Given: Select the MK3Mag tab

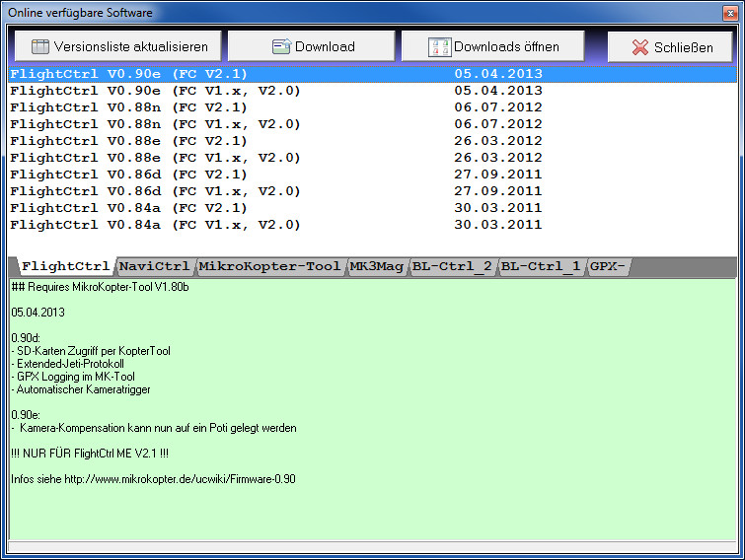Looking at the screenshot, I should (x=377, y=266).
